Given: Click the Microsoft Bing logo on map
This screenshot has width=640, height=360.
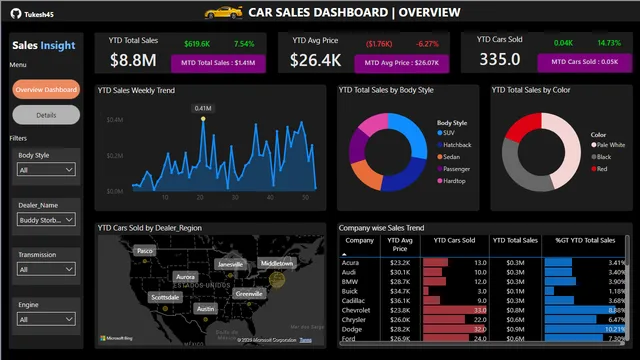Looking at the screenshot, I should click(x=117, y=338).
